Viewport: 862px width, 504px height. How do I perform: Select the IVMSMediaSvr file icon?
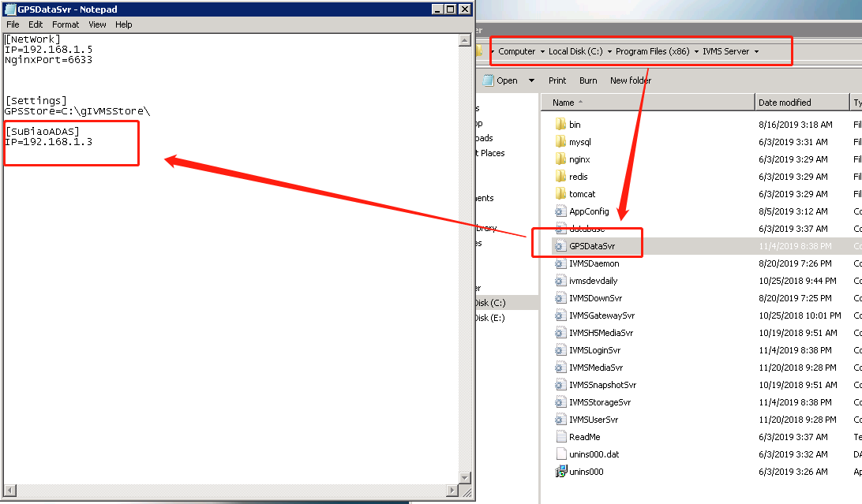tap(560, 368)
